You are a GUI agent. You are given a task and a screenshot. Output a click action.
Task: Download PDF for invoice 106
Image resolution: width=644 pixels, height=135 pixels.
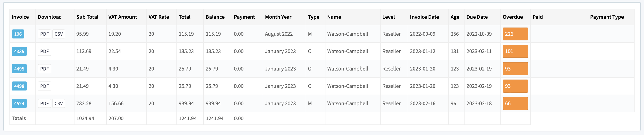pyautogui.click(x=44, y=34)
